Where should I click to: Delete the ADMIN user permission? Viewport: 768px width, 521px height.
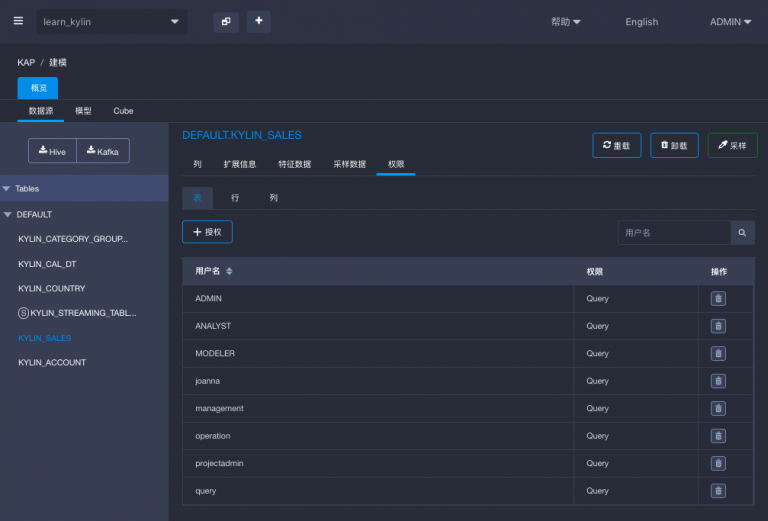coord(718,299)
